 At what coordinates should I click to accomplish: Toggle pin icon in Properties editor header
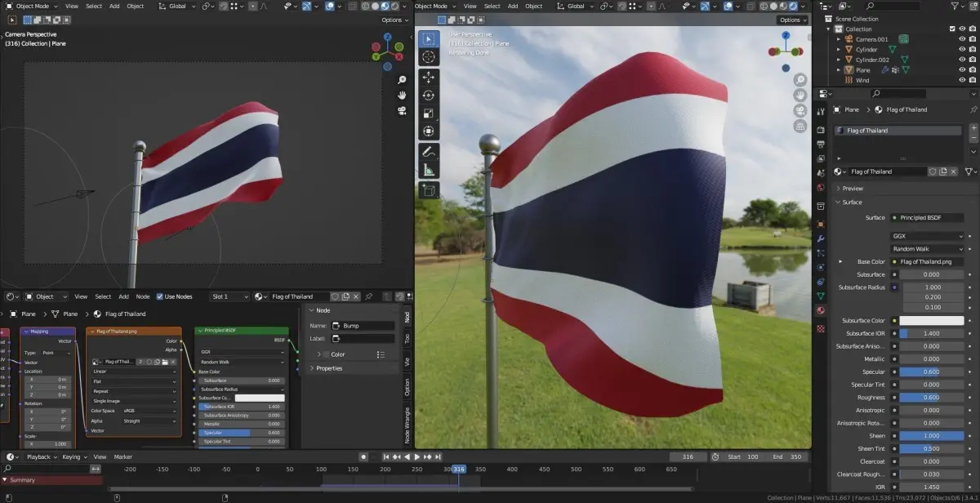973,109
